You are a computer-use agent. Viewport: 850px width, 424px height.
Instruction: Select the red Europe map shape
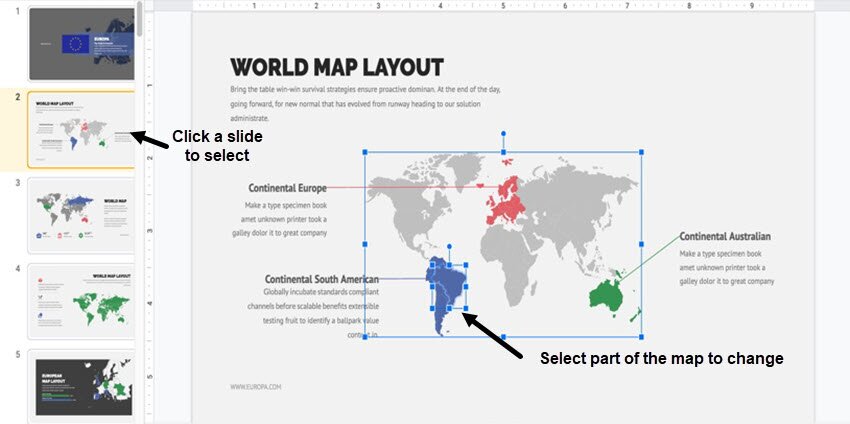coord(505,199)
